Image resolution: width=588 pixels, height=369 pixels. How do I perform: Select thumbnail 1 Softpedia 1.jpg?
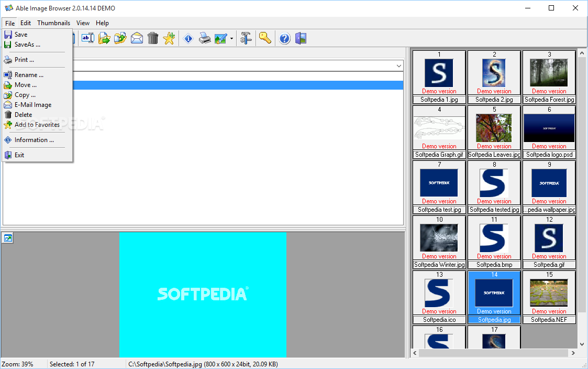[439, 77]
